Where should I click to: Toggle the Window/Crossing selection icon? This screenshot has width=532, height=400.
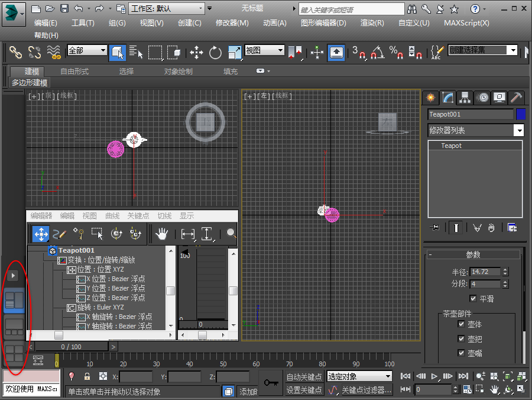pos(174,52)
